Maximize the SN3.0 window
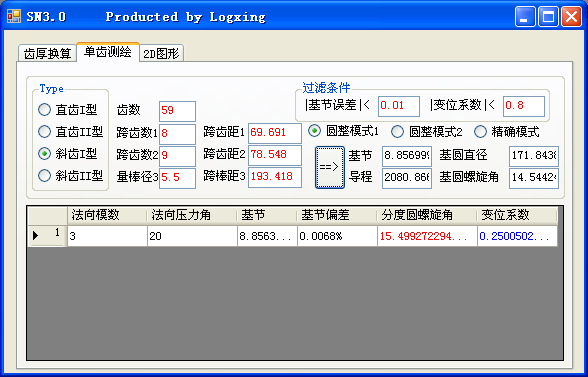588x377 pixels. (x=548, y=17)
